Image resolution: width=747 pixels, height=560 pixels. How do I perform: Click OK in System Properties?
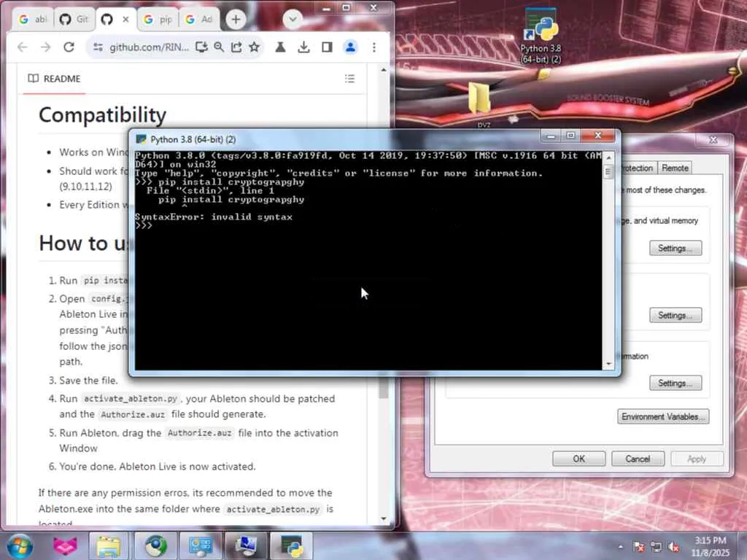[578, 459]
